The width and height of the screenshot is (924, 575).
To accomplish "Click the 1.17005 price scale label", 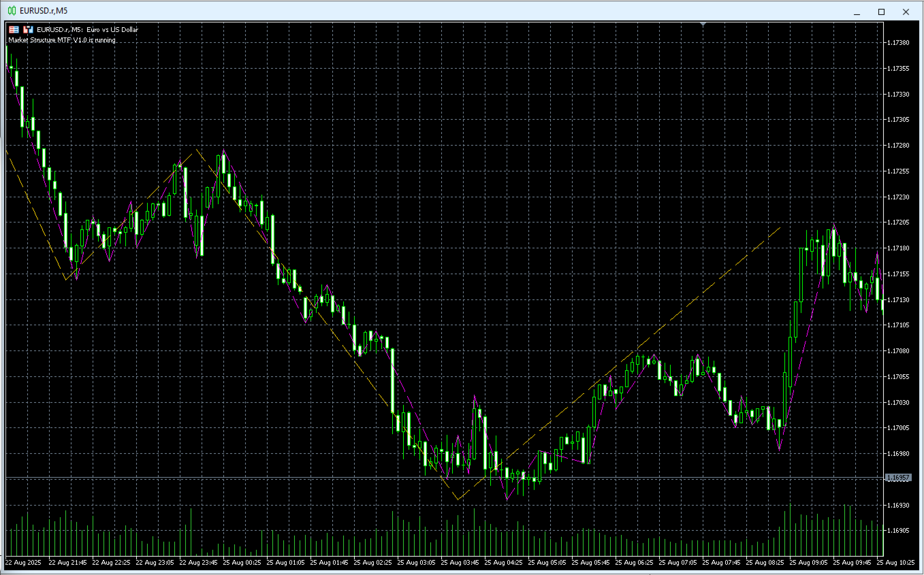I will 899,428.
